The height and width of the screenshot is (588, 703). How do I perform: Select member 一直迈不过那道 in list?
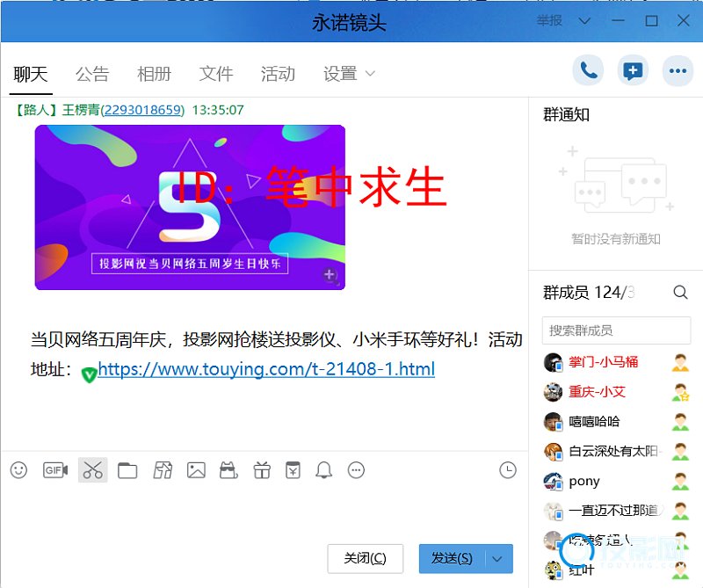[616, 511]
